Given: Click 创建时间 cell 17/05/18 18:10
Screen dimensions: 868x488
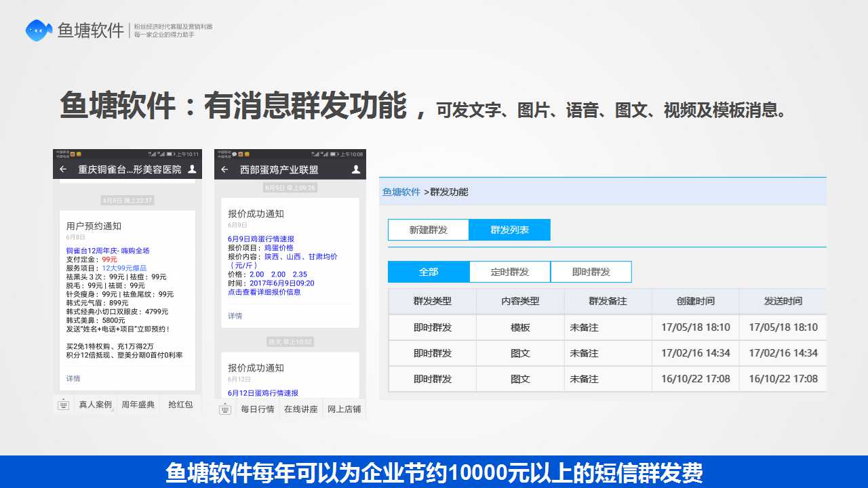Looking at the screenshot, I should [696, 327].
